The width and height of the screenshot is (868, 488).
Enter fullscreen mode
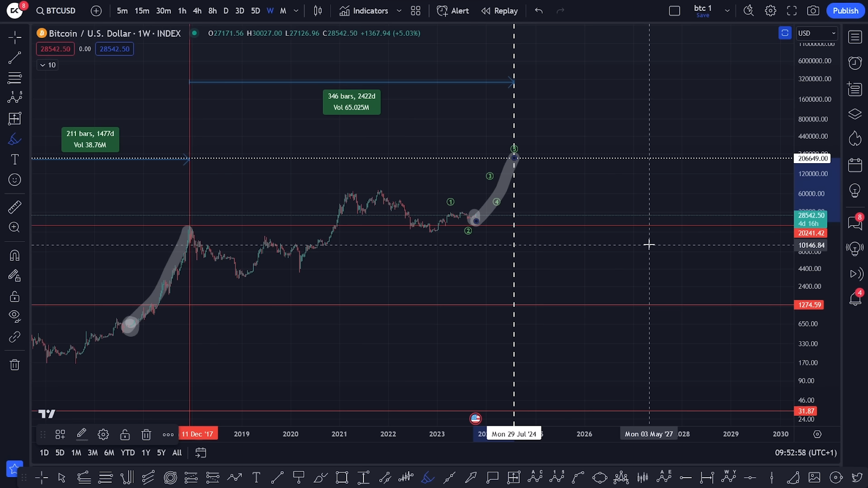(792, 11)
